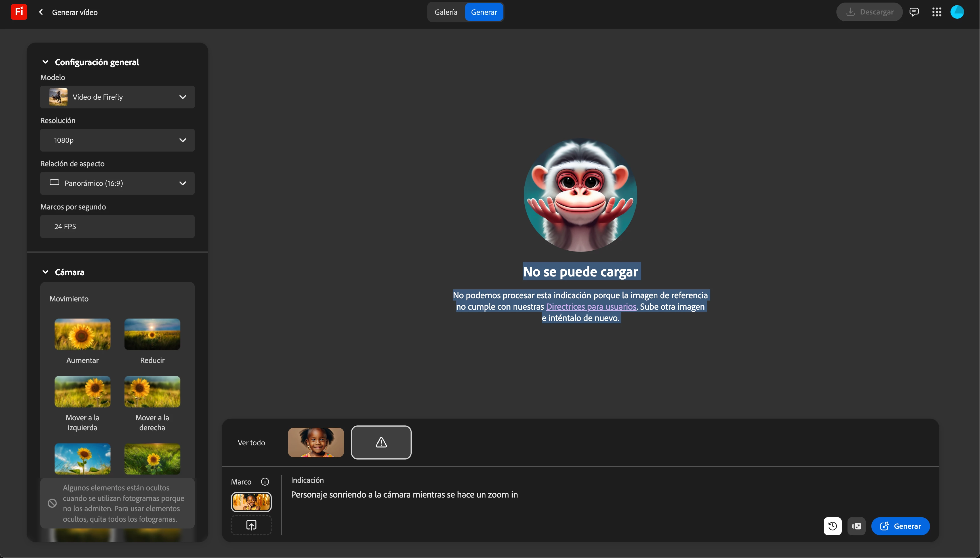Click the video settings icon beside Generar

856,526
